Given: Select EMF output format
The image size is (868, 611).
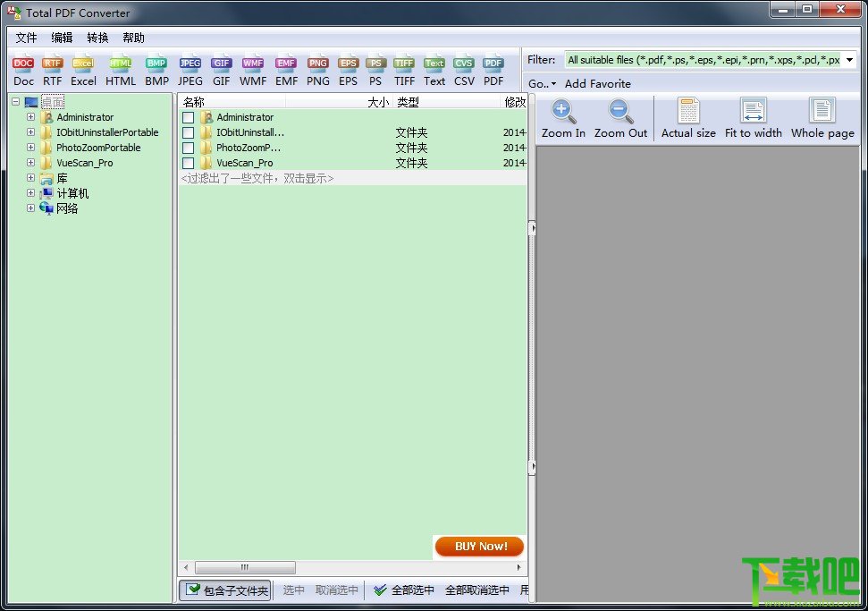Looking at the screenshot, I should pyautogui.click(x=286, y=72).
